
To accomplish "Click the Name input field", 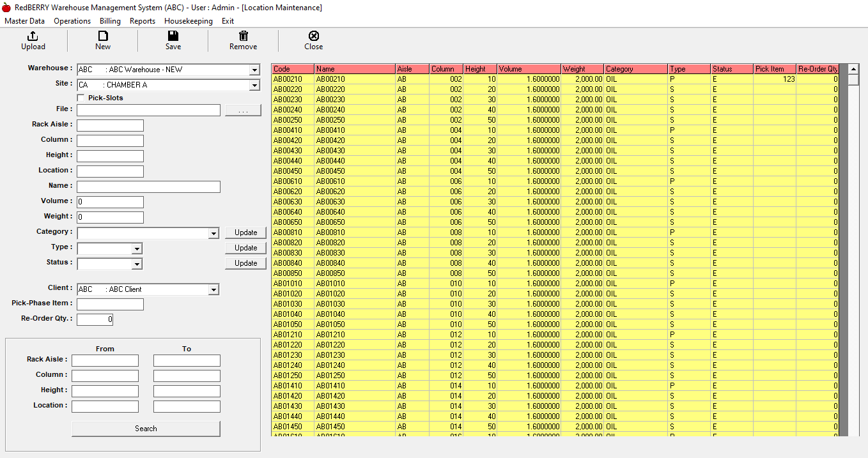I will [148, 187].
